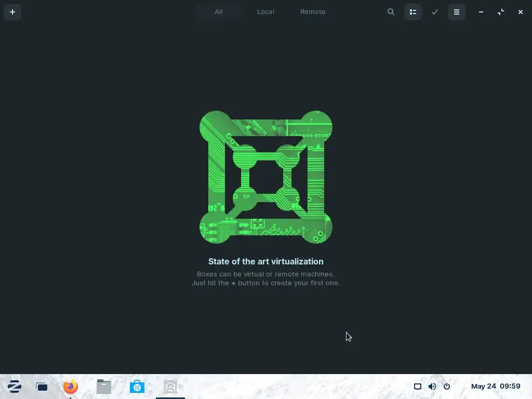This screenshot has width=532, height=399.
Task: Launch Firefox from the taskbar
Action: pos(71,387)
